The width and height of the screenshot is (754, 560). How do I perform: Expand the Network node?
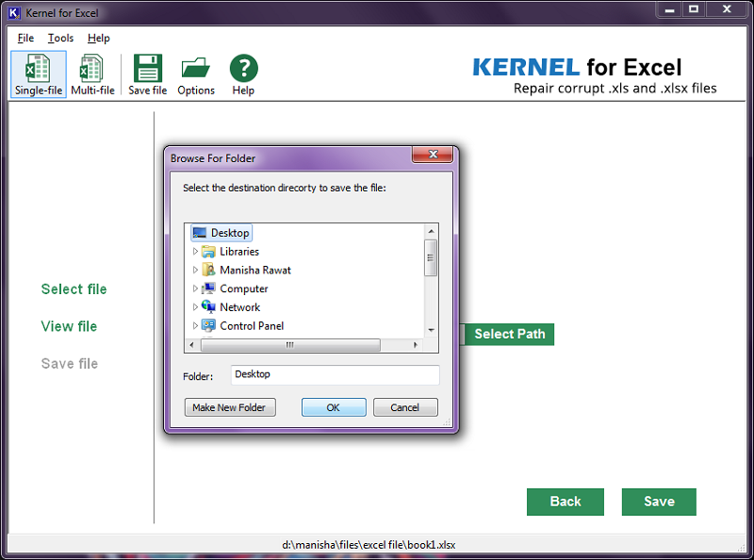[x=195, y=307]
